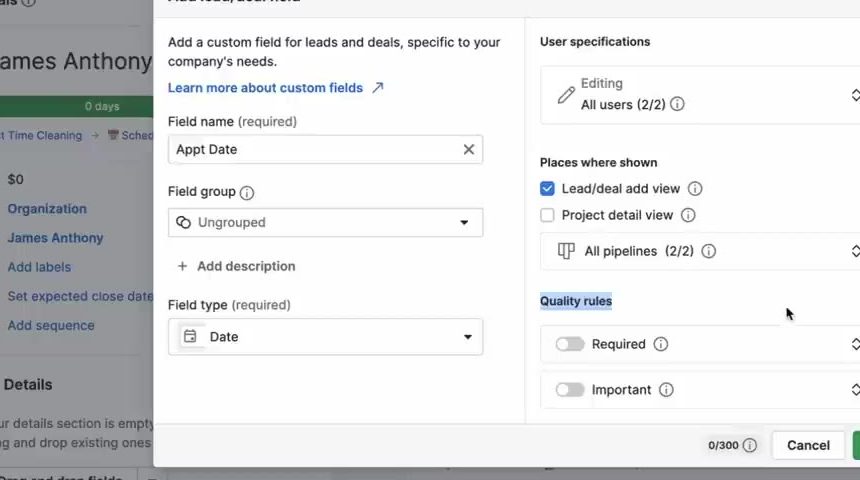860x480 pixels.
Task: Click external arrow icon after Learn more
Action: [x=378, y=88]
